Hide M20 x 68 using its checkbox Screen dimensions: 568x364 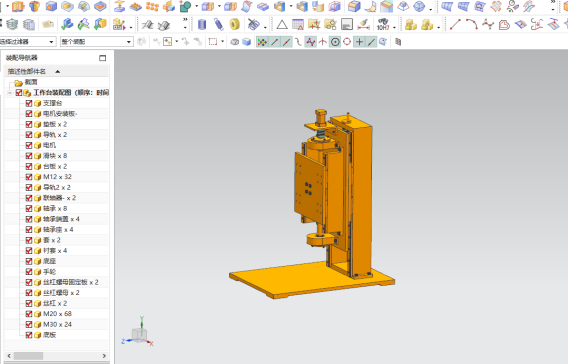[29, 314]
